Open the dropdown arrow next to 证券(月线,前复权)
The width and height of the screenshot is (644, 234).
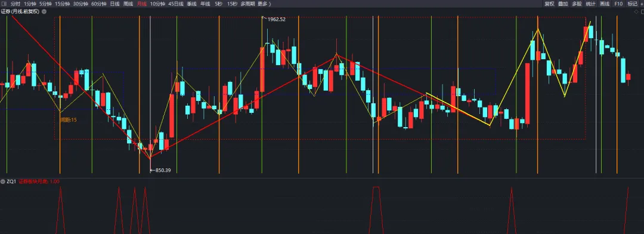pos(44,12)
